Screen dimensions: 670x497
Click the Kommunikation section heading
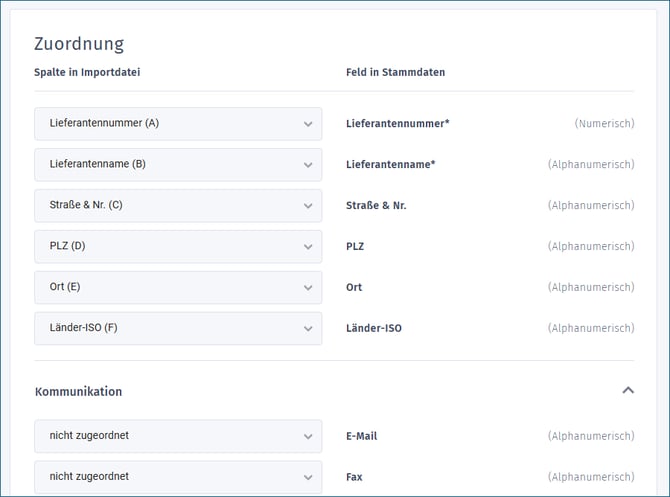coord(78,391)
